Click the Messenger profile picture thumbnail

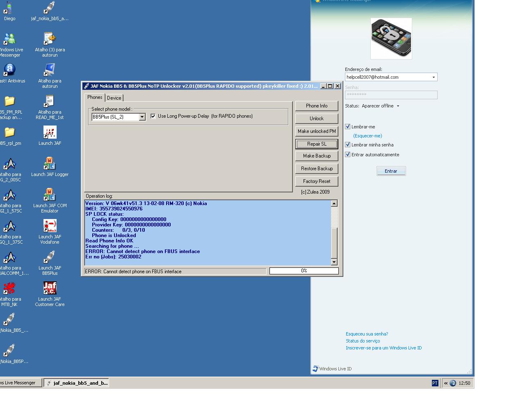[391, 38]
